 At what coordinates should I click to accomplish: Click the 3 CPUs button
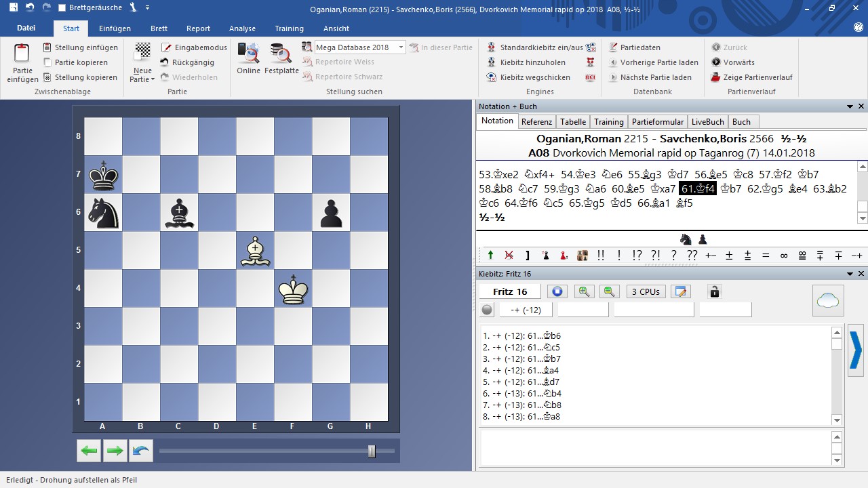tap(646, 291)
